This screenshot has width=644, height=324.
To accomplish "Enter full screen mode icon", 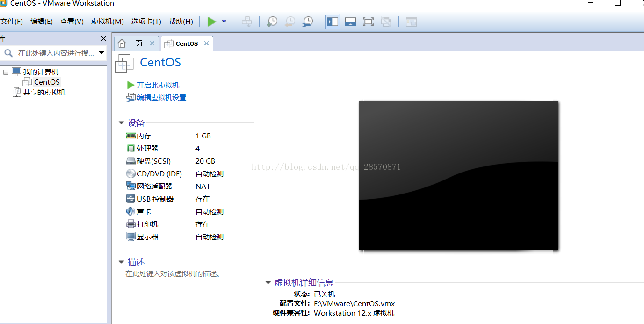I will coord(369,22).
